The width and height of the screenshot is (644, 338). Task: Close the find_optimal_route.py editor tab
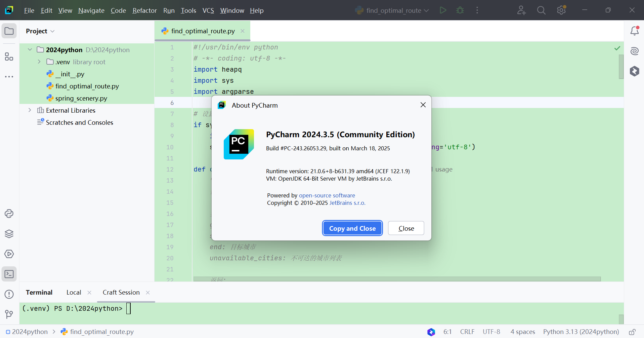tap(243, 31)
